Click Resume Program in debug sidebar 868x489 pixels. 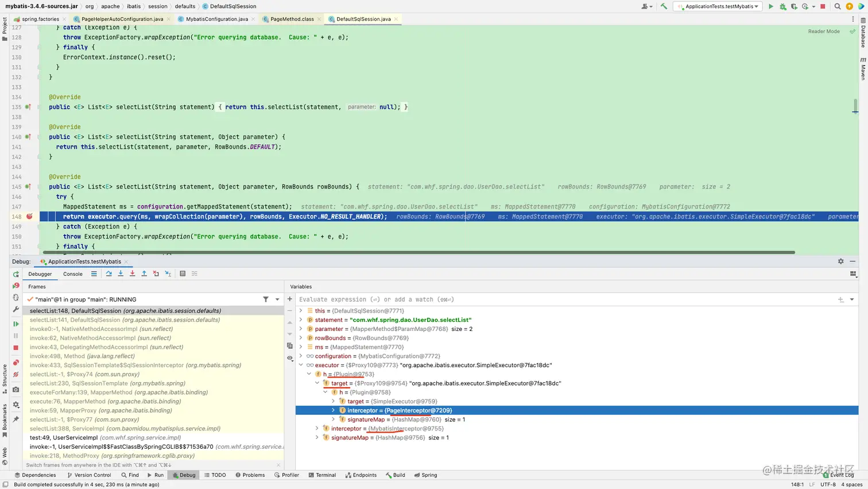click(16, 324)
